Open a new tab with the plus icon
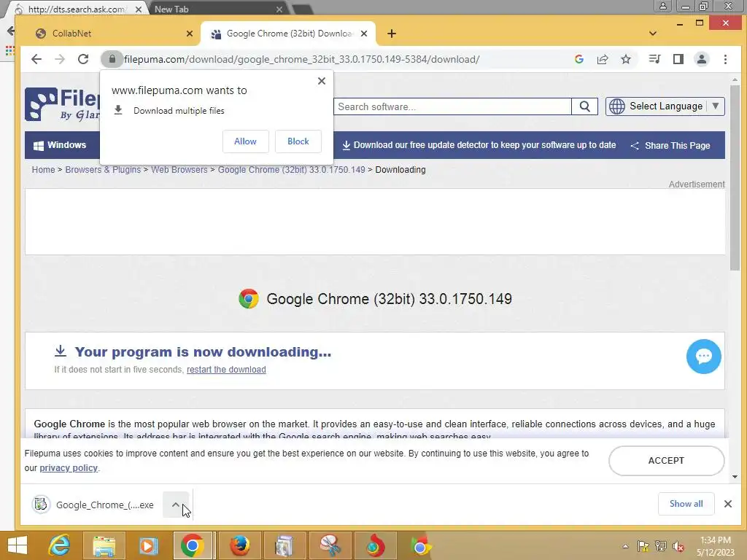This screenshot has height=560, width=747. tap(392, 34)
